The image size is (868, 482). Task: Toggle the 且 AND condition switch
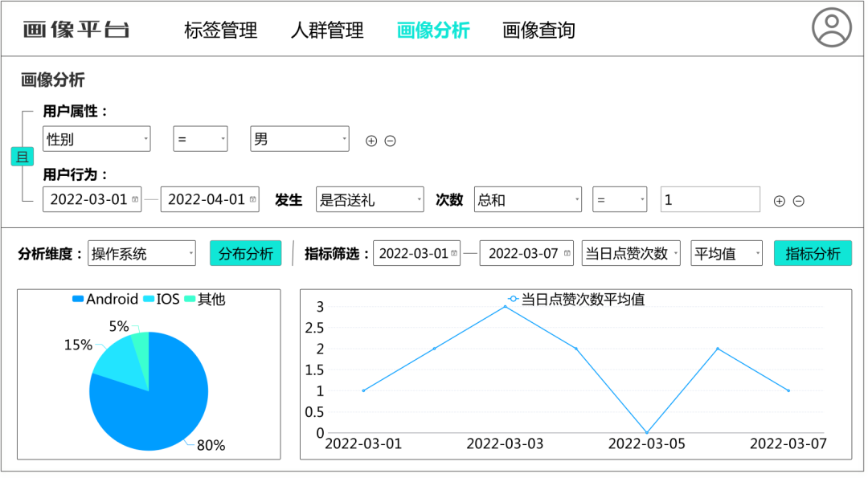(21, 157)
